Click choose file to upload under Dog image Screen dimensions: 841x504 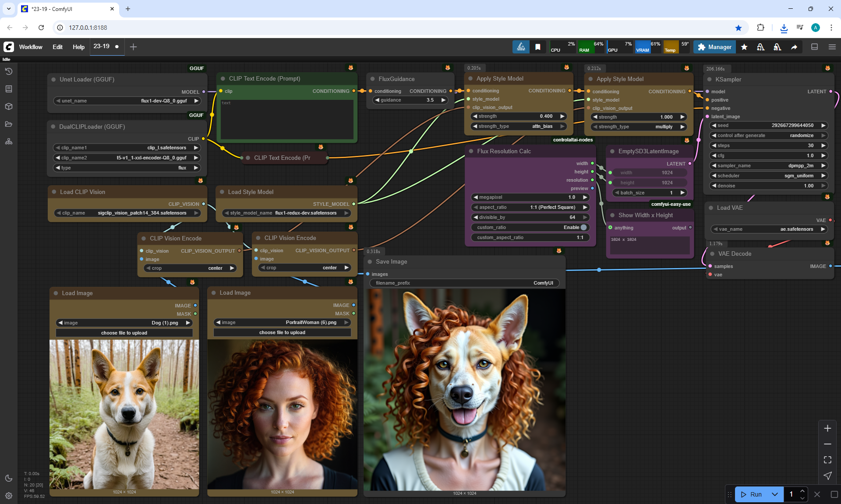(124, 333)
